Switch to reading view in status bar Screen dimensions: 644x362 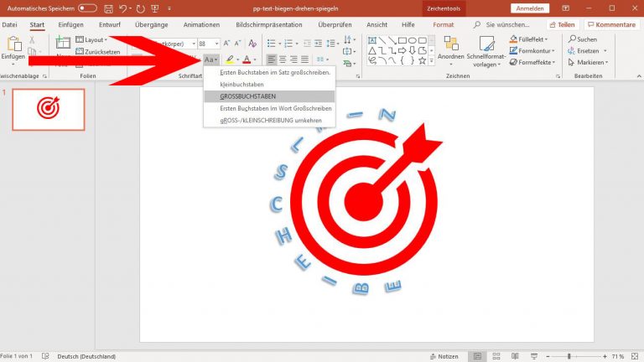(x=517, y=356)
